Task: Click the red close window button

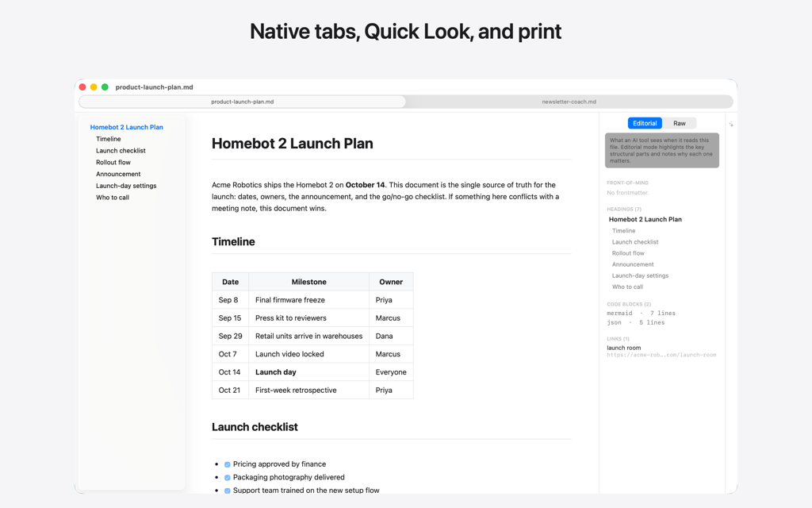Action: (x=82, y=87)
